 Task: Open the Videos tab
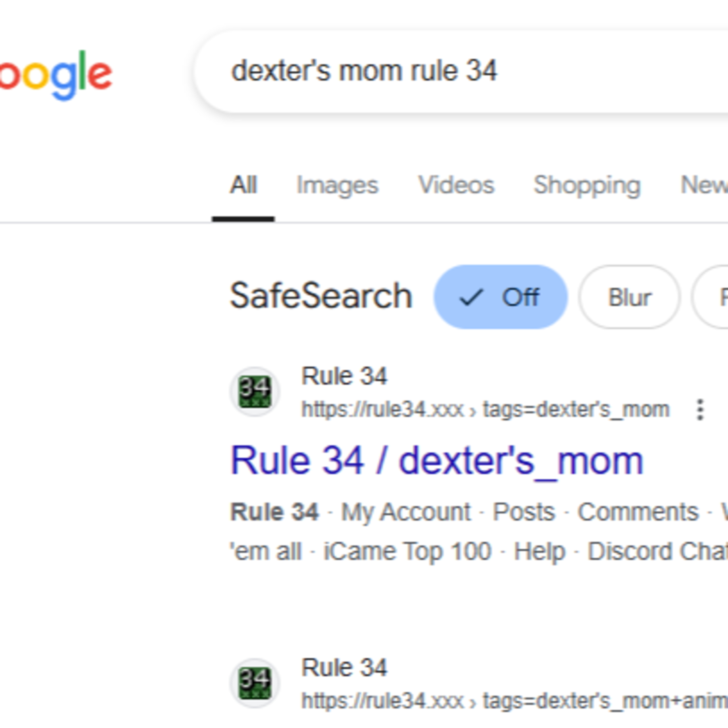pos(456,185)
